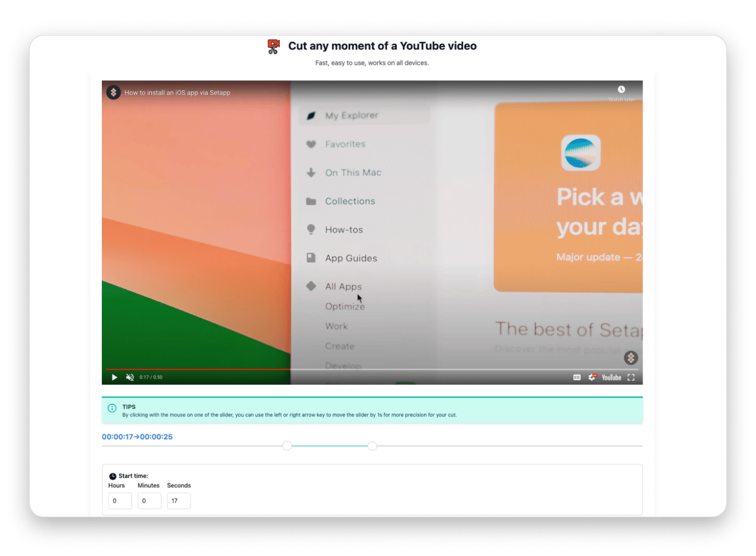The image size is (756, 556).
Task: Click the Setapp channel avatar in the video header
Action: pos(113,92)
